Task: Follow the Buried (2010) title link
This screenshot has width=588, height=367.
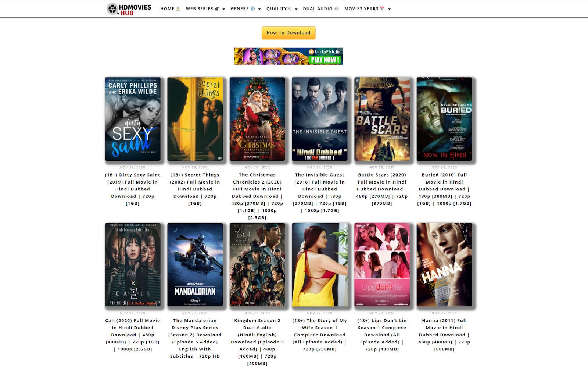Action: point(444,189)
